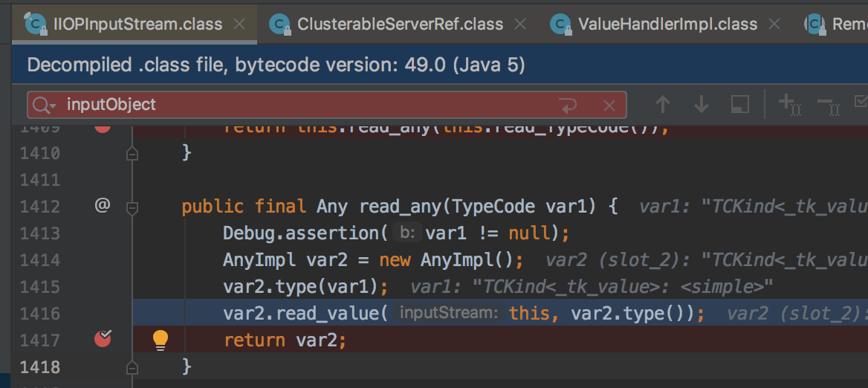Clear the search text with X
This screenshot has width=868, height=388.
(609, 105)
